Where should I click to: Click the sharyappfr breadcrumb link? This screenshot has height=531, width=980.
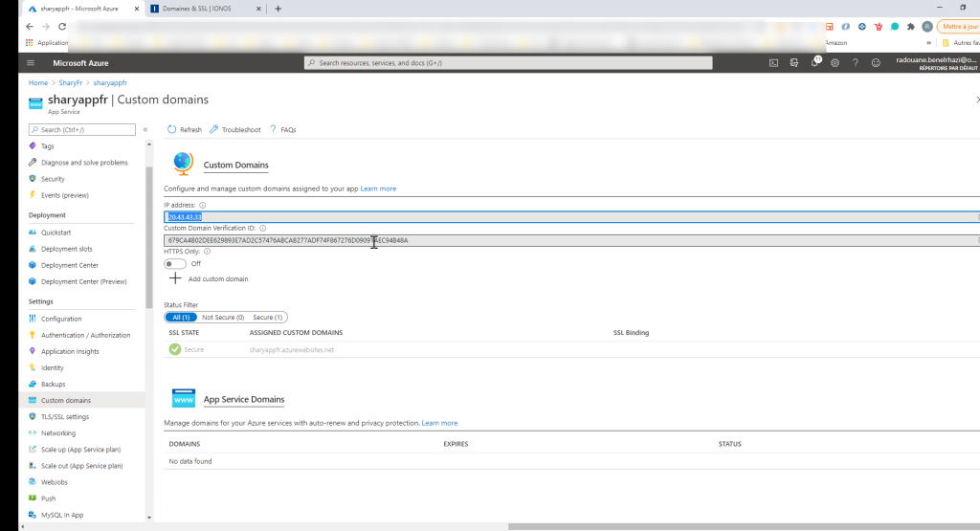110,82
